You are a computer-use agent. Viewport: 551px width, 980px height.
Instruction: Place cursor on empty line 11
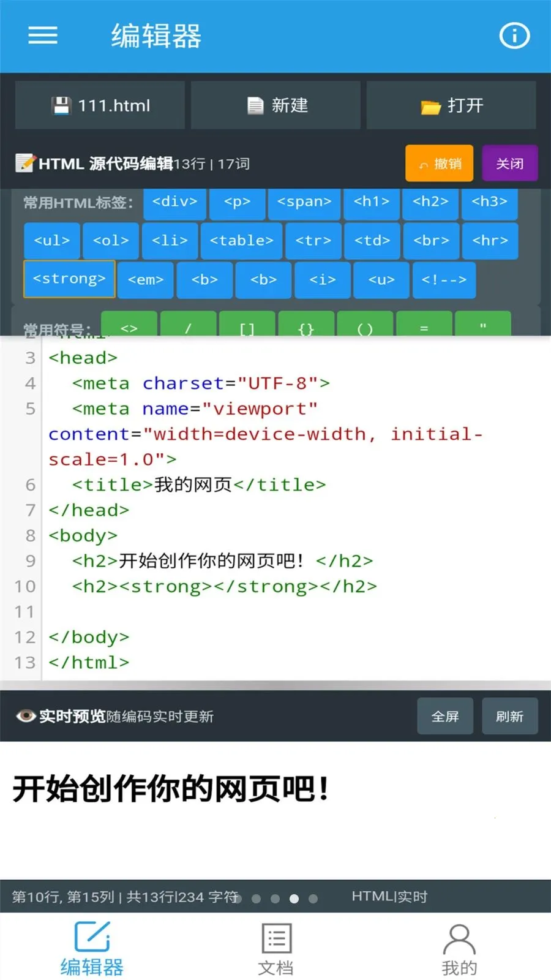[245, 612]
